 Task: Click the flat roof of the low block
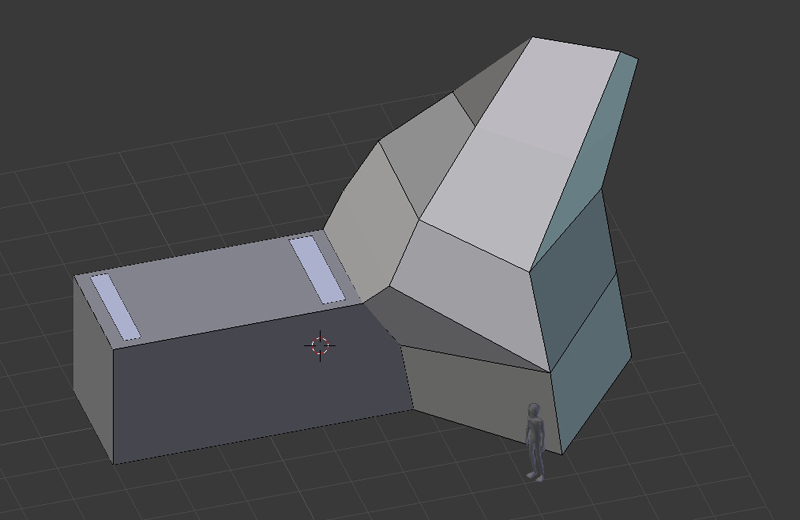pos(210,287)
